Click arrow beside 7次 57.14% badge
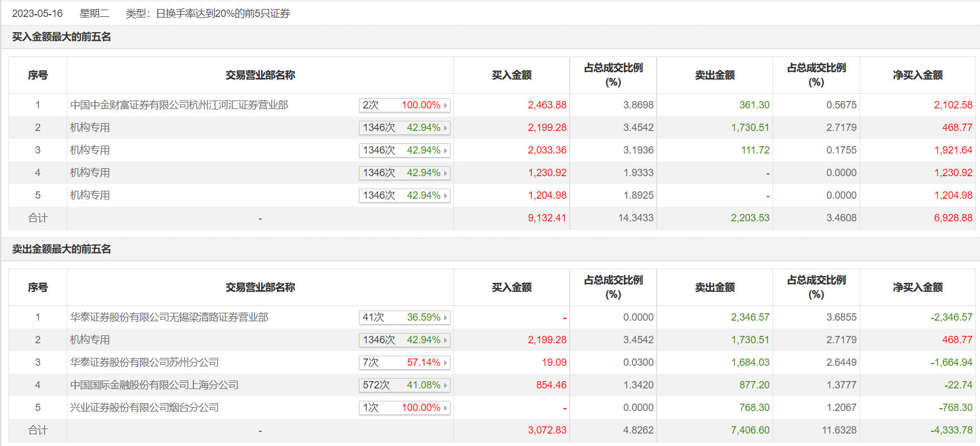980x446 pixels. 445,362
